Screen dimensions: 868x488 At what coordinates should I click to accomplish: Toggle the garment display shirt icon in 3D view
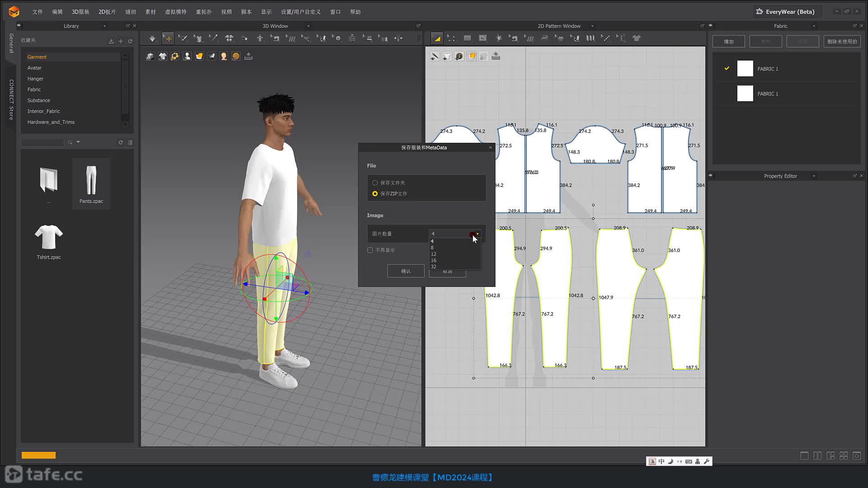[163, 56]
